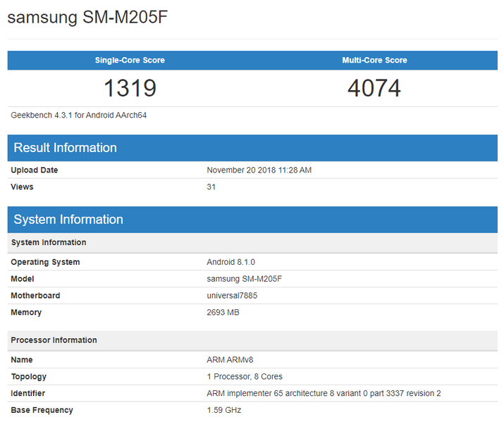Click the November 20 2018 upload date value

pos(259,170)
